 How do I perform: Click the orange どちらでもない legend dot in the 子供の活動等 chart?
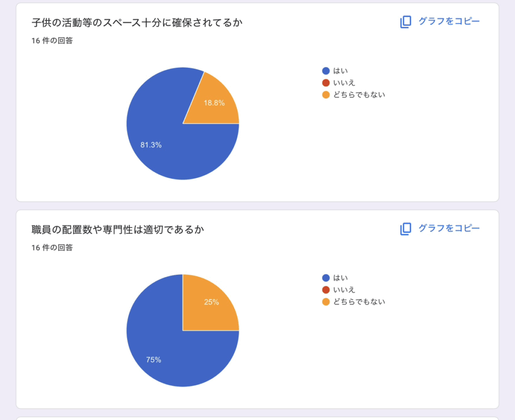pos(326,94)
